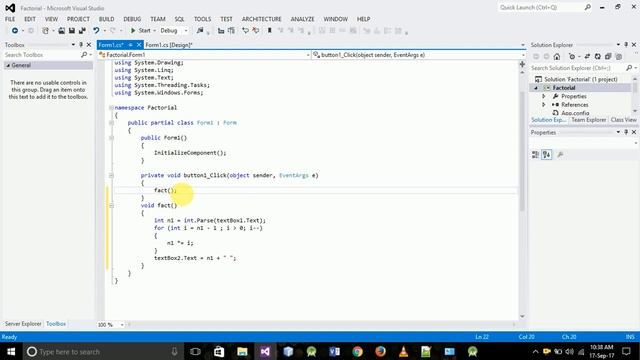Sync with active document icon in Solution Explorer
This screenshot has height=360, width=640.
[587, 56]
